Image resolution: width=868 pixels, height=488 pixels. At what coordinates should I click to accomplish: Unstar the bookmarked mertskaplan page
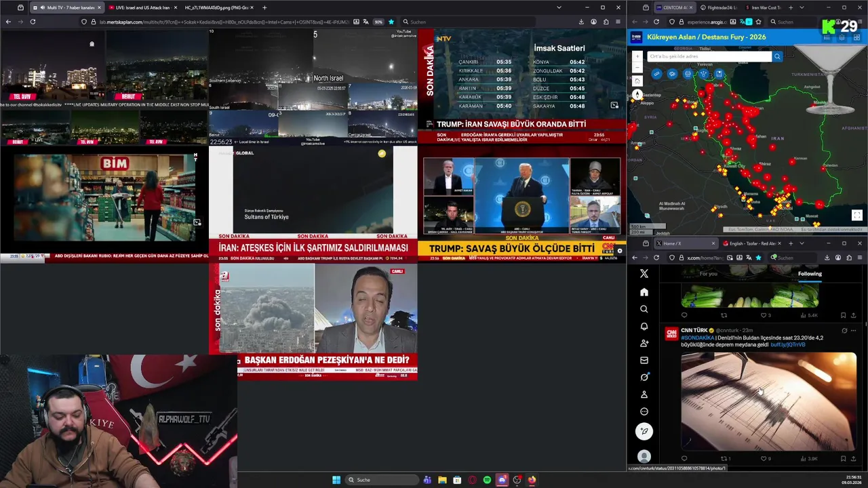point(391,22)
